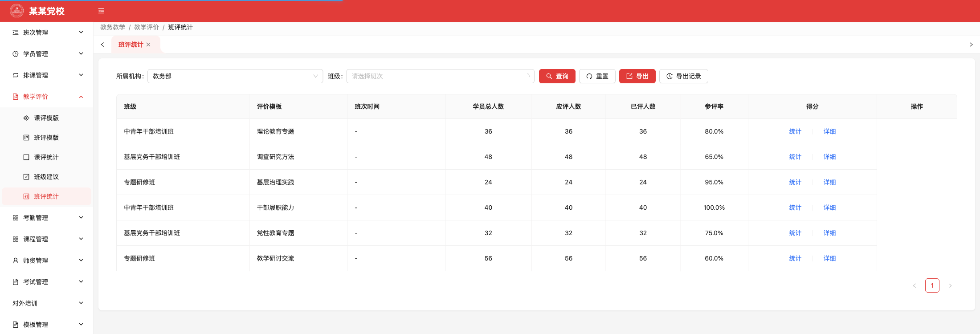Collapse sidebar with the menu fold icon

[x=101, y=11]
